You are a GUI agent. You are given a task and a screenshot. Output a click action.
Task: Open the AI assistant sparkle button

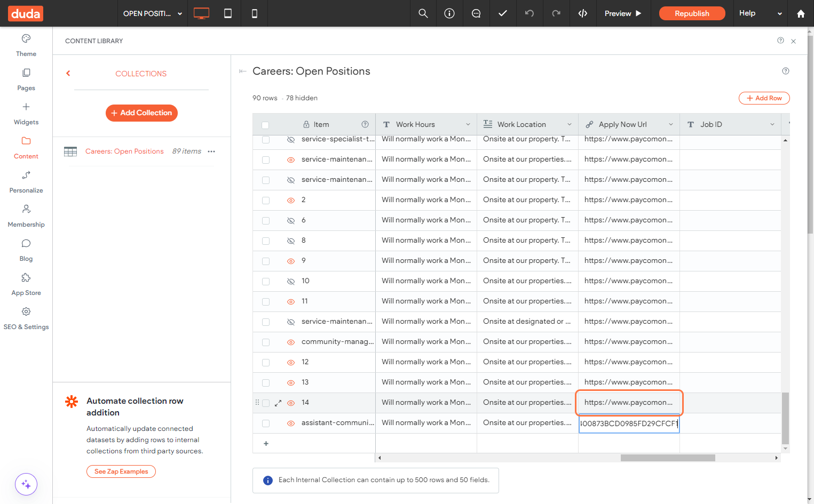[26, 484]
